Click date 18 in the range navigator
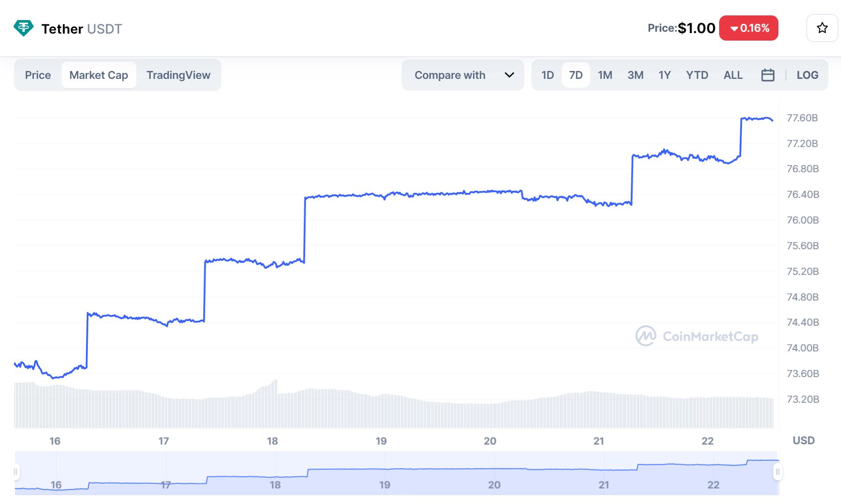The width and height of the screenshot is (841, 504). (x=275, y=485)
